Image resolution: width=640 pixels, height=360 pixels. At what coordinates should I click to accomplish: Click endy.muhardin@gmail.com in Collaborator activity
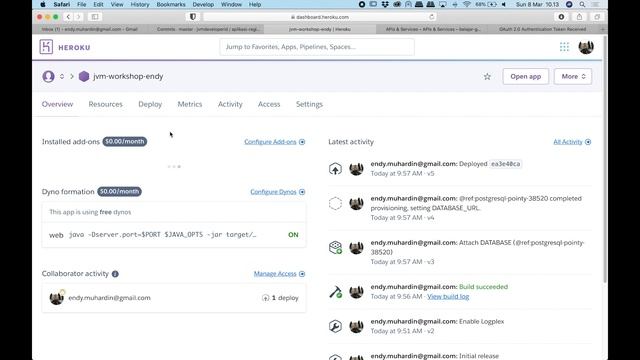pyautogui.click(x=109, y=298)
